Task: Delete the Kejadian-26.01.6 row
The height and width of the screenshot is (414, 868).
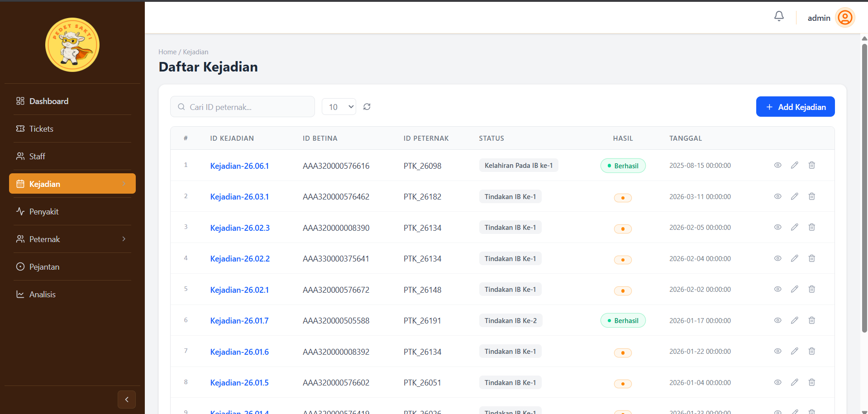Action: (x=812, y=351)
